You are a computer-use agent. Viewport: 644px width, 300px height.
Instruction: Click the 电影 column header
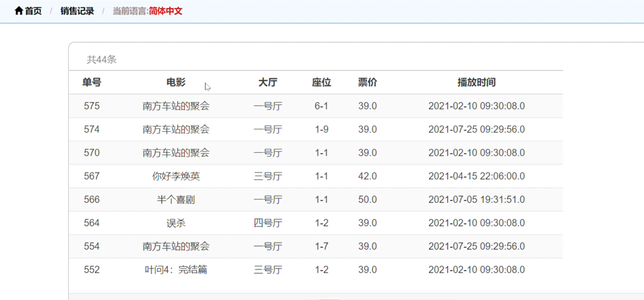(x=176, y=82)
